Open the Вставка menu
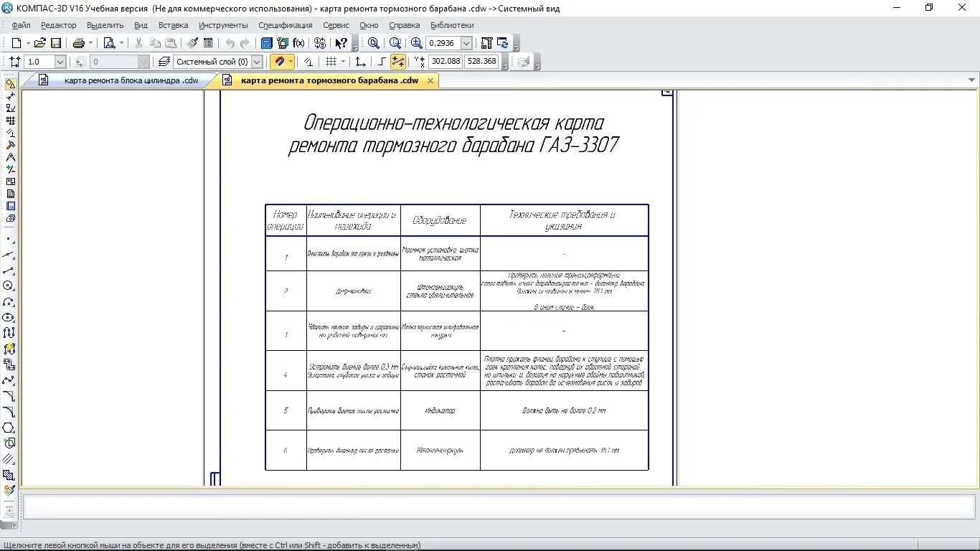Viewport: 980px width, 551px height. pos(174,25)
